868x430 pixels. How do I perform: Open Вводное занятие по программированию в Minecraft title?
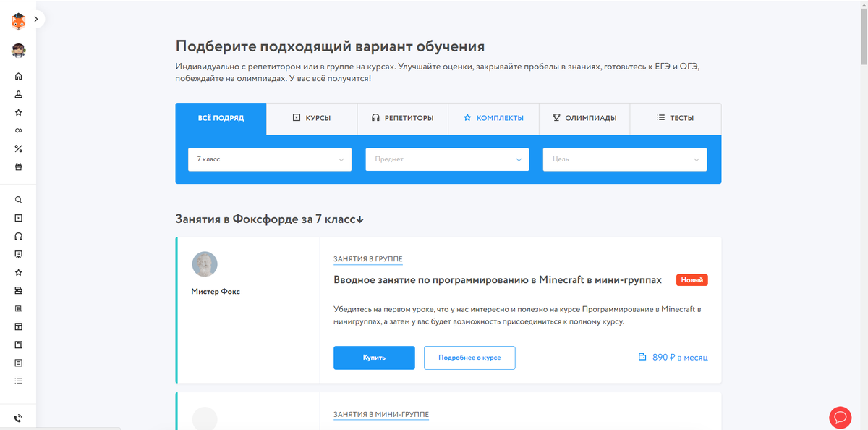(x=498, y=280)
